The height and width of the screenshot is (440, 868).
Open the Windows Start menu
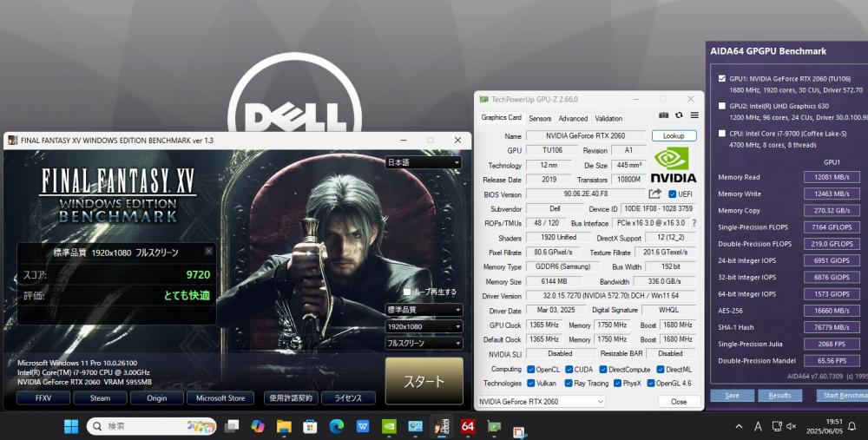point(71,426)
